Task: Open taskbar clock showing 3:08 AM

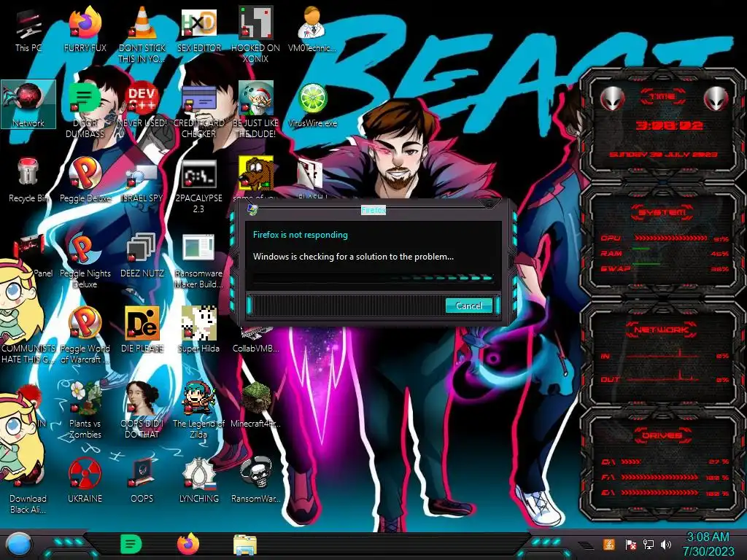Action: (x=708, y=545)
